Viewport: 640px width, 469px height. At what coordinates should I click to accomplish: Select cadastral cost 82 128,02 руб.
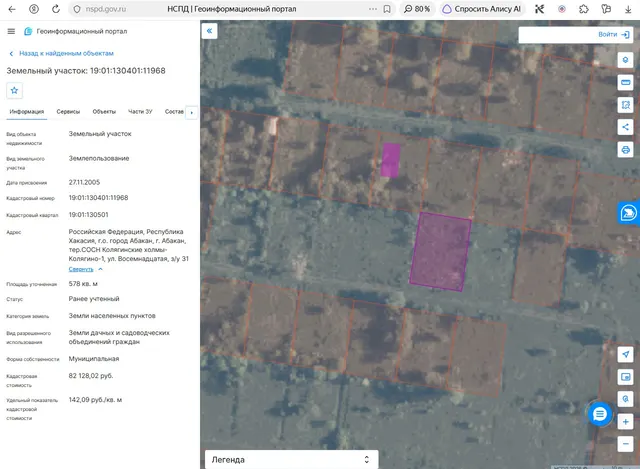click(91, 376)
